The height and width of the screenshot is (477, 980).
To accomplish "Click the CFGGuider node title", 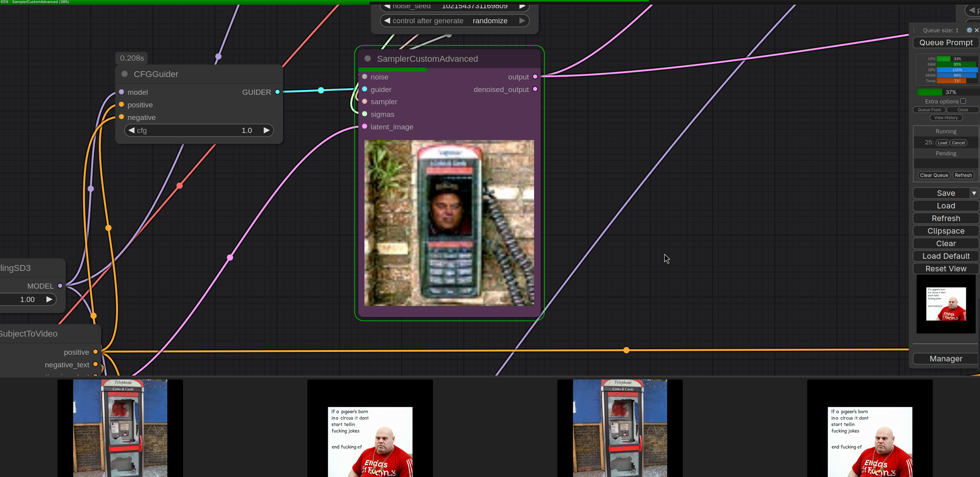I will tap(156, 74).
